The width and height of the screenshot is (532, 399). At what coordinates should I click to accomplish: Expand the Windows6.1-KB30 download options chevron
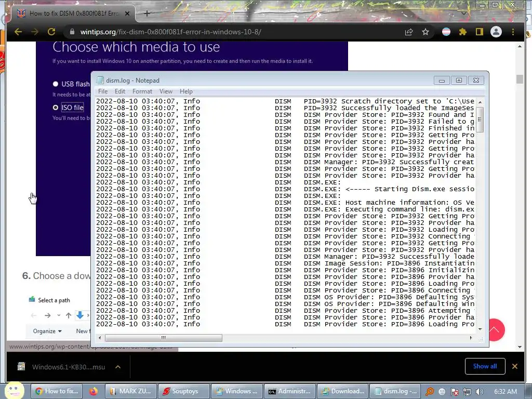[118, 367]
